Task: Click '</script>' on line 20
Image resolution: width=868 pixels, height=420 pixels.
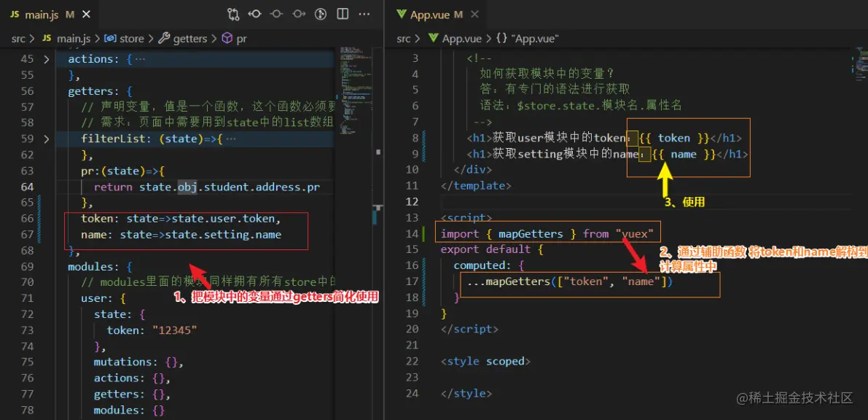Action: tap(470, 329)
